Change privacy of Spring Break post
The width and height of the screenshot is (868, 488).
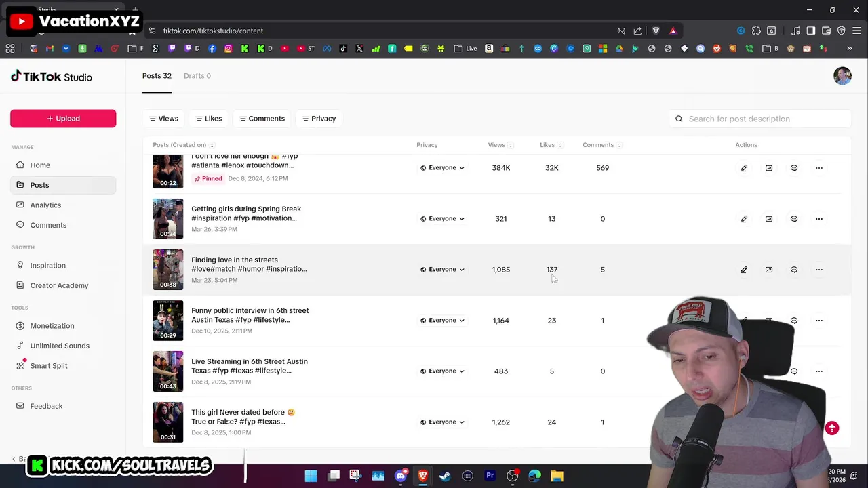coord(442,219)
